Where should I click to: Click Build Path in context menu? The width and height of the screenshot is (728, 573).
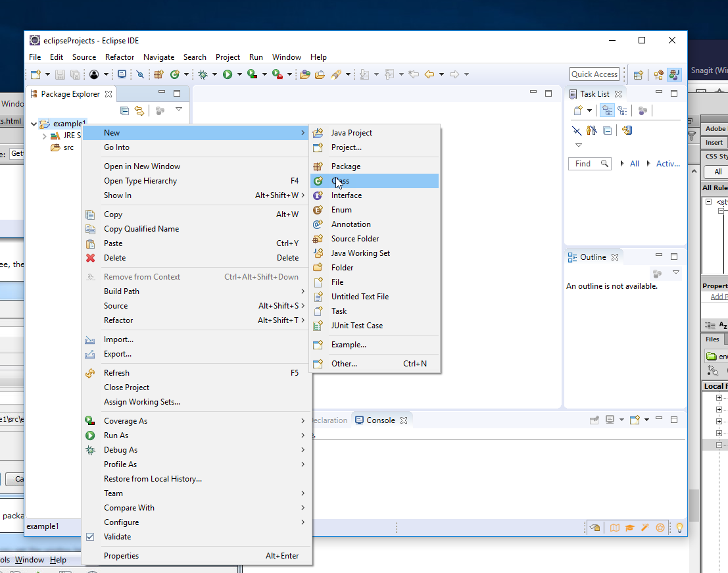click(x=197, y=291)
